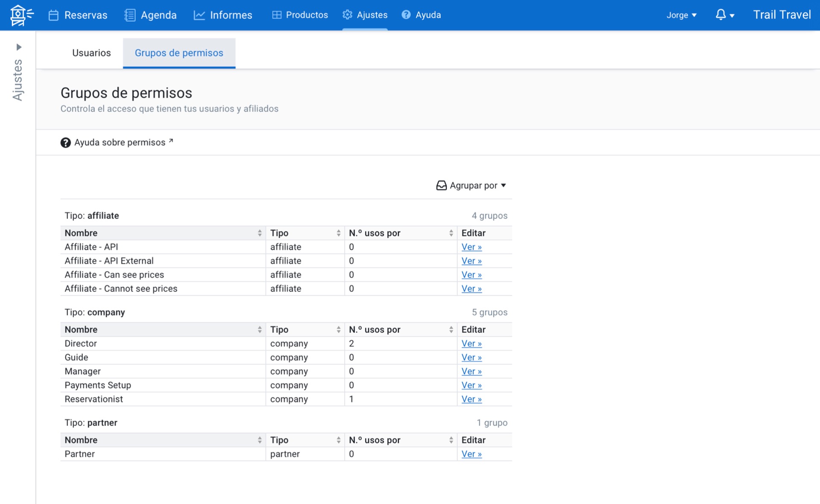Screen dimensions: 820x504
Task: Click the Tipo: partner group heading
Action: pyautogui.click(x=91, y=423)
